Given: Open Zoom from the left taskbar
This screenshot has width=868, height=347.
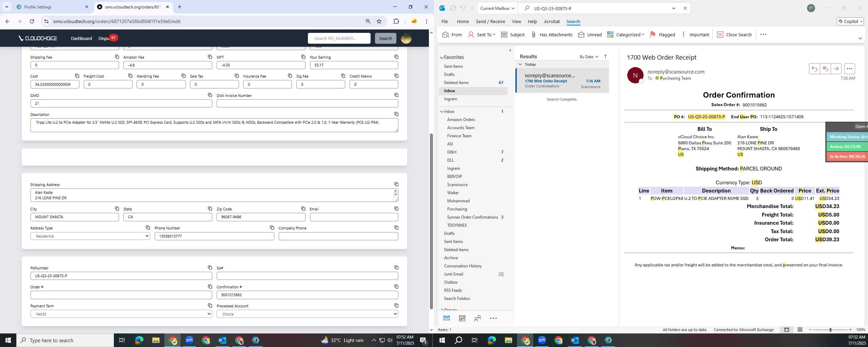Looking at the screenshot, I should tap(189, 340).
